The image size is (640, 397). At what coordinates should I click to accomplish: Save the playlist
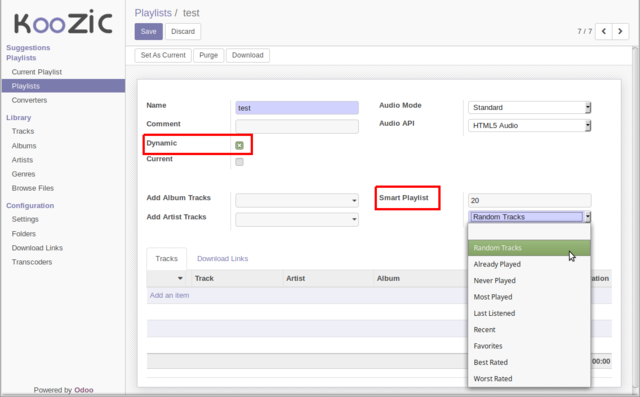(149, 31)
